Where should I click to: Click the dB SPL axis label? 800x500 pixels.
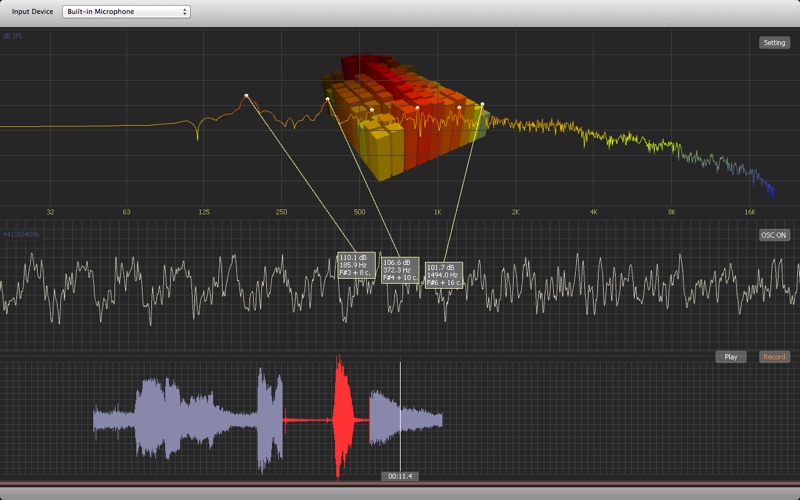(13, 36)
